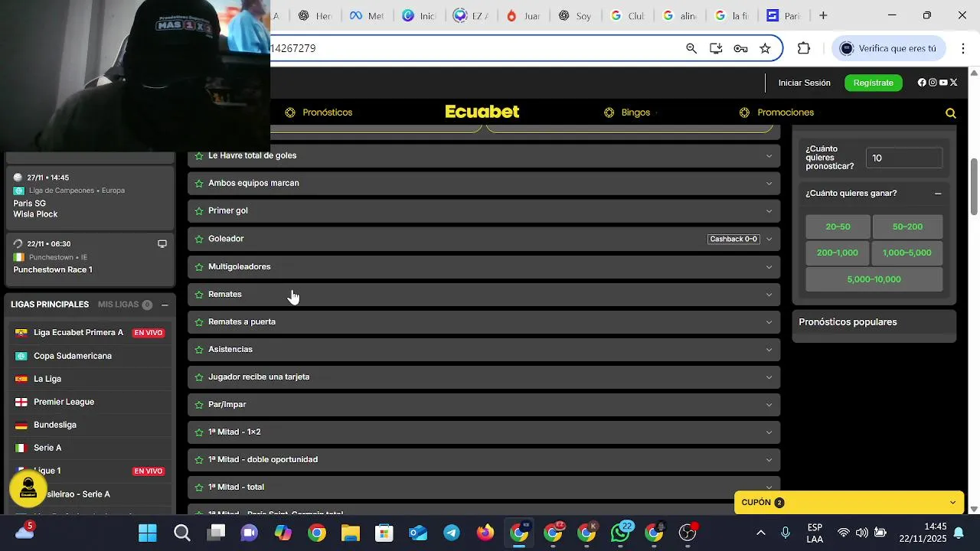Open a new browser tab with plus button
The image size is (980, 551).
pyautogui.click(x=823, y=15)
